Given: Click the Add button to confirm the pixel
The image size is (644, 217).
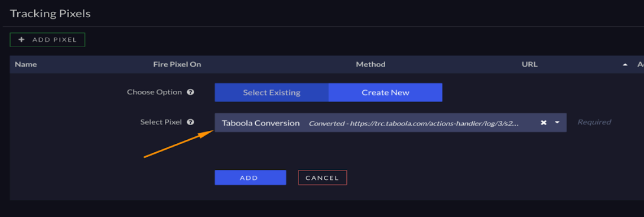Looking at the screenshot, I should pos(250,177).
